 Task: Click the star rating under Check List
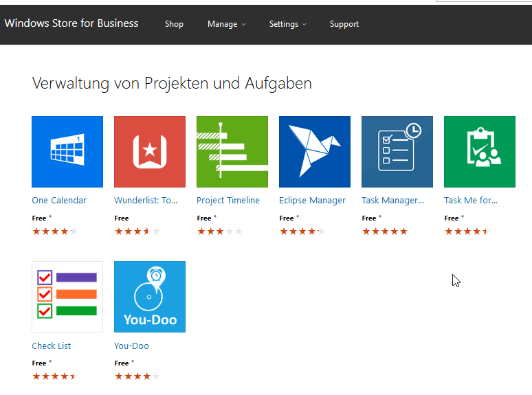click(x=54, y=376)
